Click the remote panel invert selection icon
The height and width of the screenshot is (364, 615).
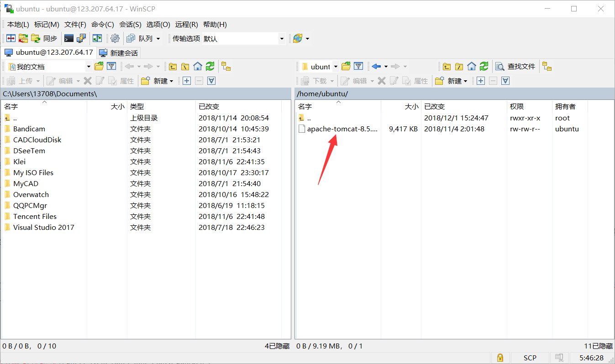pos(505,81)
